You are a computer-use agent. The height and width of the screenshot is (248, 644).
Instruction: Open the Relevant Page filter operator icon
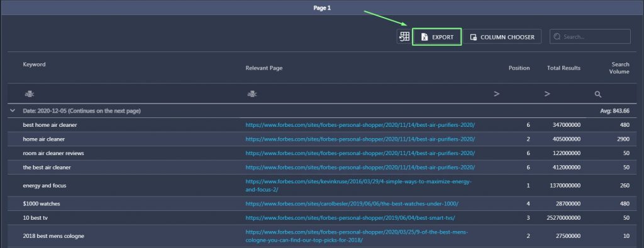pyautogui.click(x=252, y=94)
